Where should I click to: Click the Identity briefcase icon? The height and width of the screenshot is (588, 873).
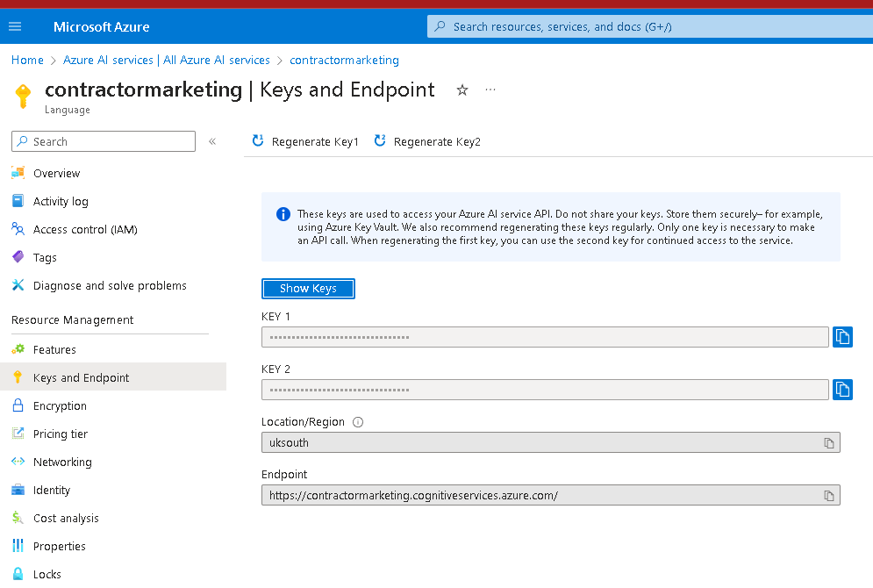[x=18, y=490]
